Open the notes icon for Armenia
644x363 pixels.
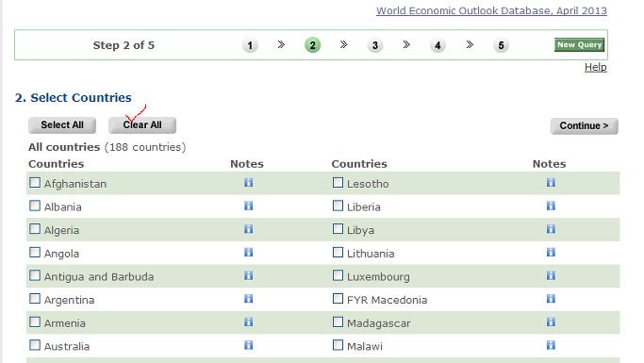[248, 322]
